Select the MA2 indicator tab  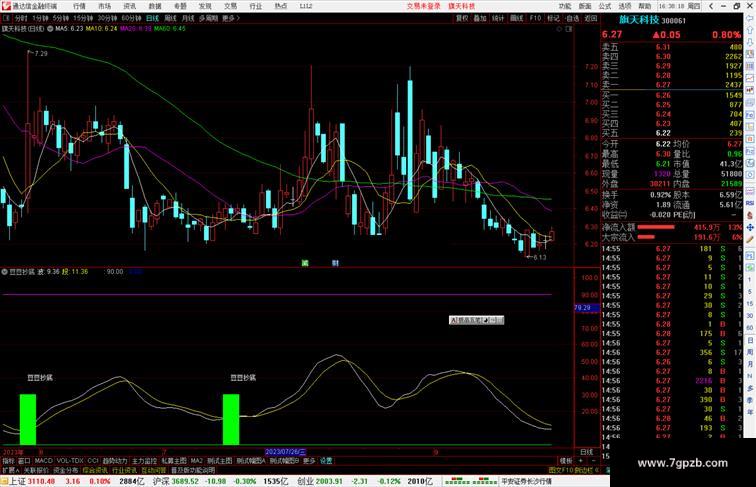click(196, 461)
